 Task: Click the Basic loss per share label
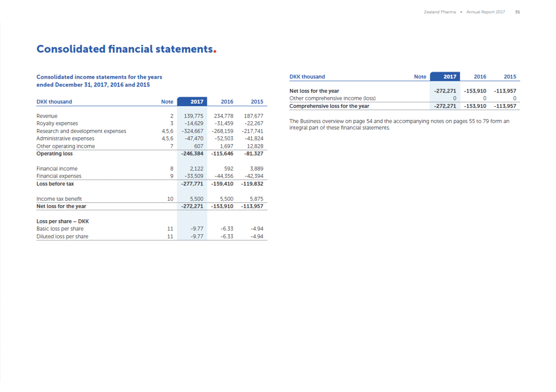(x=60, y=229)
